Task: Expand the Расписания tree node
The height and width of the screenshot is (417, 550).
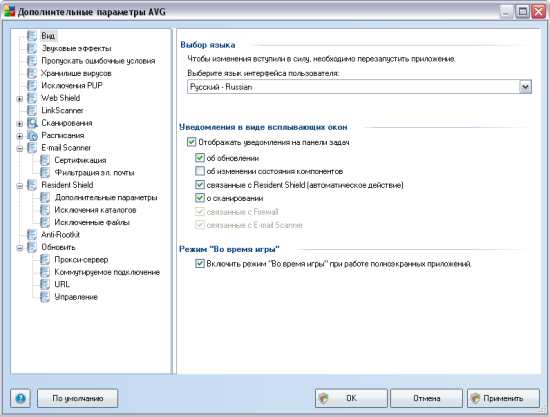Action: [20, 136]
